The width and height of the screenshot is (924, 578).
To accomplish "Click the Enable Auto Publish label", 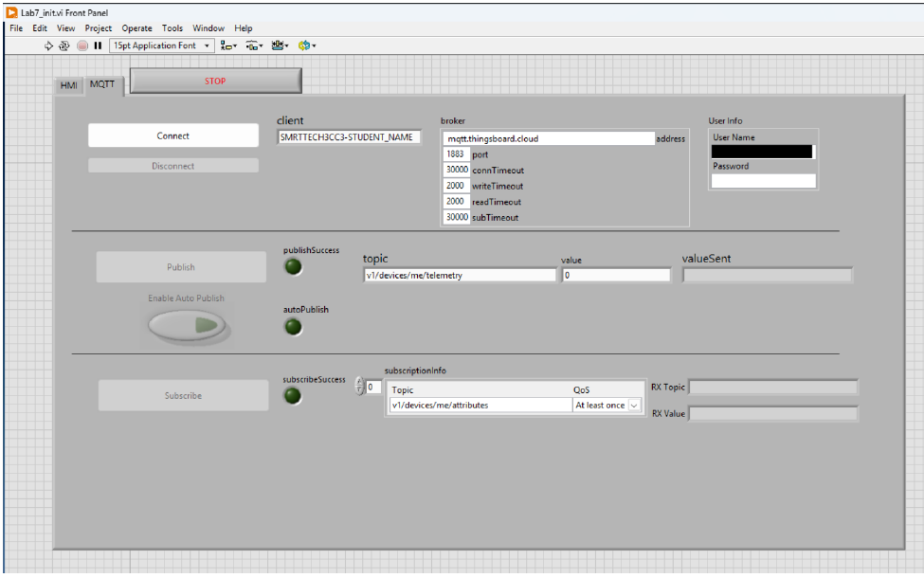I will (186, 298).
